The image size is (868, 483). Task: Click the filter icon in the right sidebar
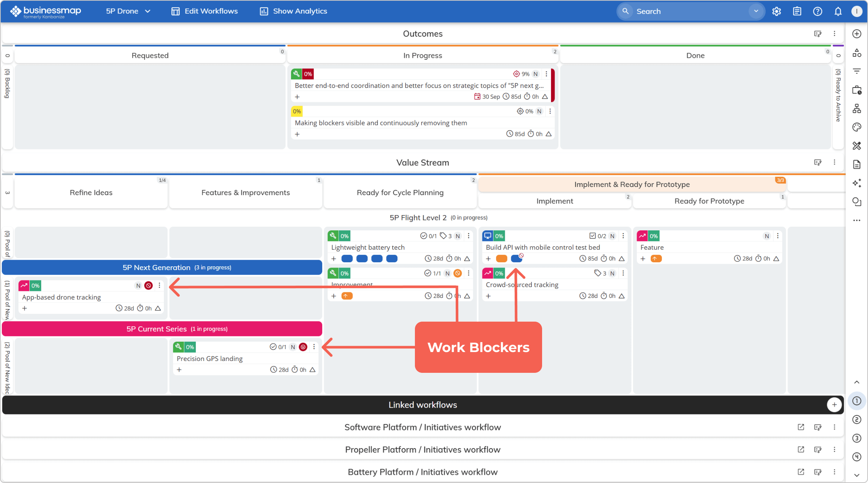857,71
